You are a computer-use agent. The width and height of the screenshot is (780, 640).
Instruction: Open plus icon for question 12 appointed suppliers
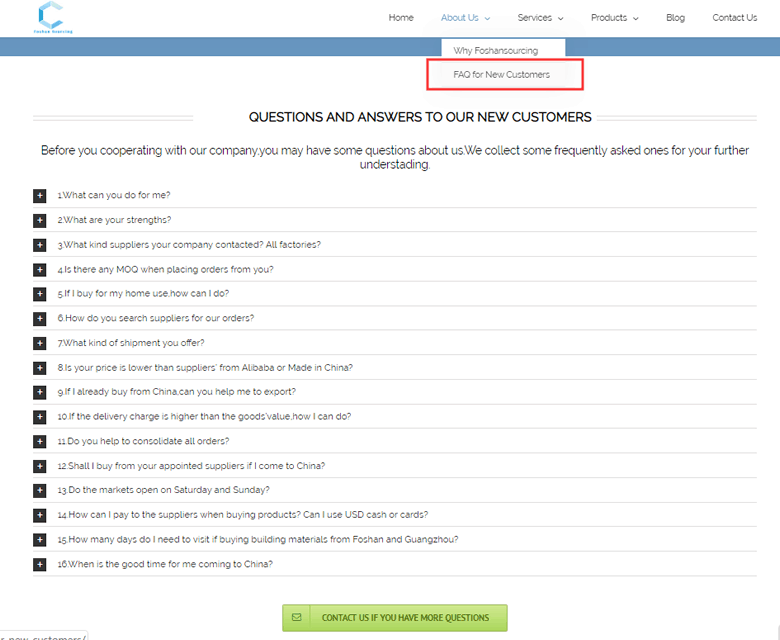pos(40,466)
